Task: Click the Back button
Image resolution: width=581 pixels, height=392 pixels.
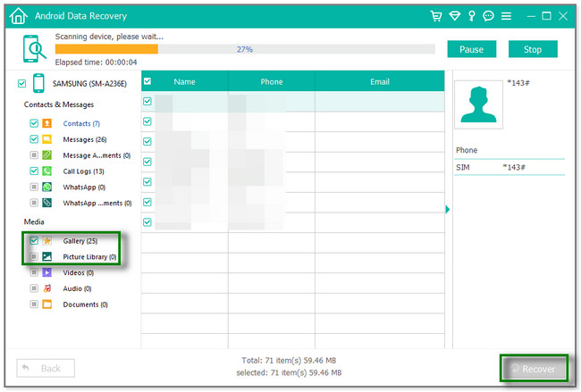Action: (x=46, y=368)
